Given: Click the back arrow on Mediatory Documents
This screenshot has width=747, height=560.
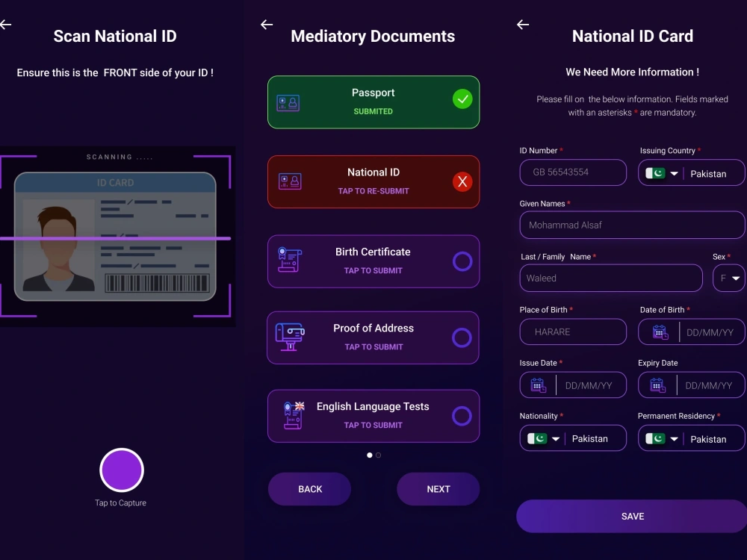Looking at the screenshot, I should pos(267,25).
